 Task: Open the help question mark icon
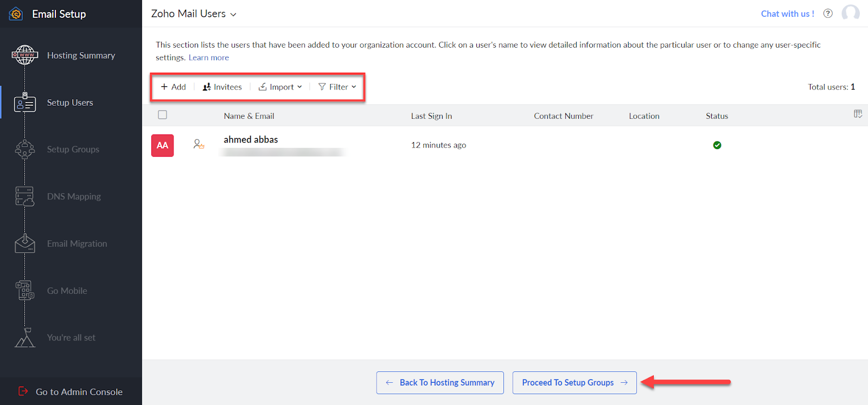pos(828,14)
